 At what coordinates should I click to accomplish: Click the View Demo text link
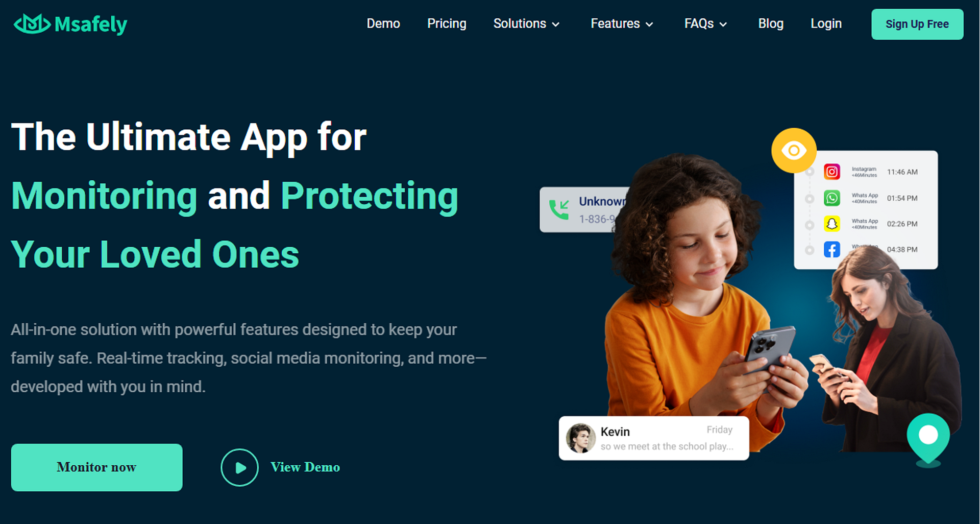(305, 467)
